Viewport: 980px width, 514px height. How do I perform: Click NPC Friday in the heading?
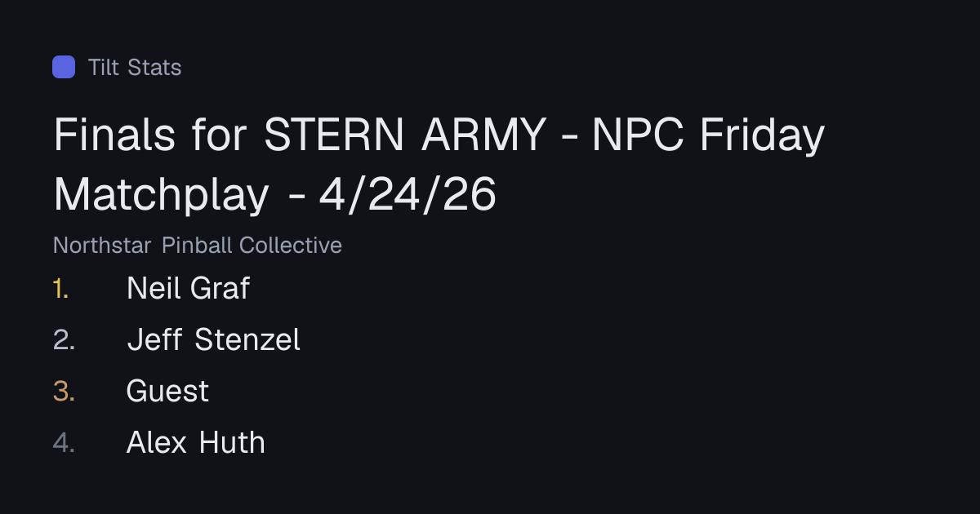(x=708, y=135)
